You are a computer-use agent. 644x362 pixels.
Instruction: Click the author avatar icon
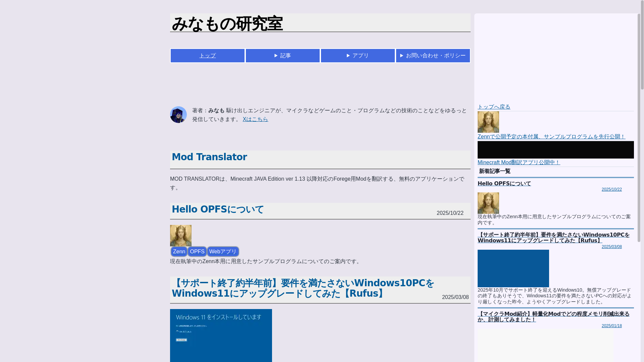178,115
